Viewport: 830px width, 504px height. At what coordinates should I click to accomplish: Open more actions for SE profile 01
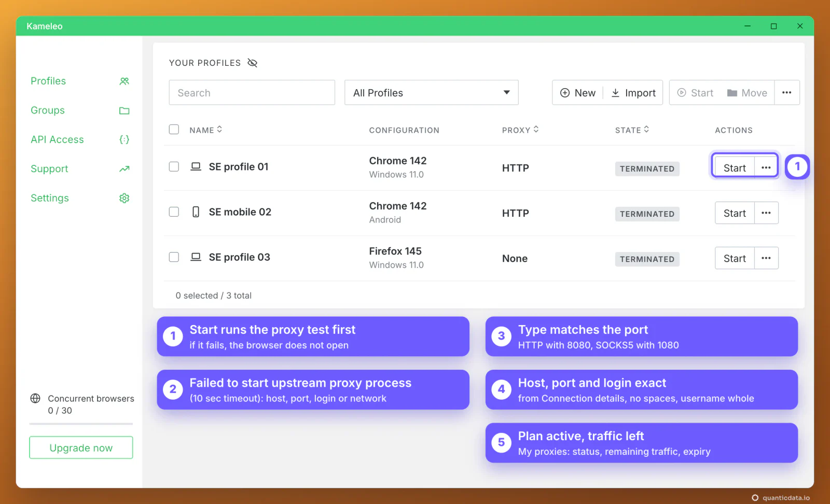pyautogui.click(x=766, y=167)
